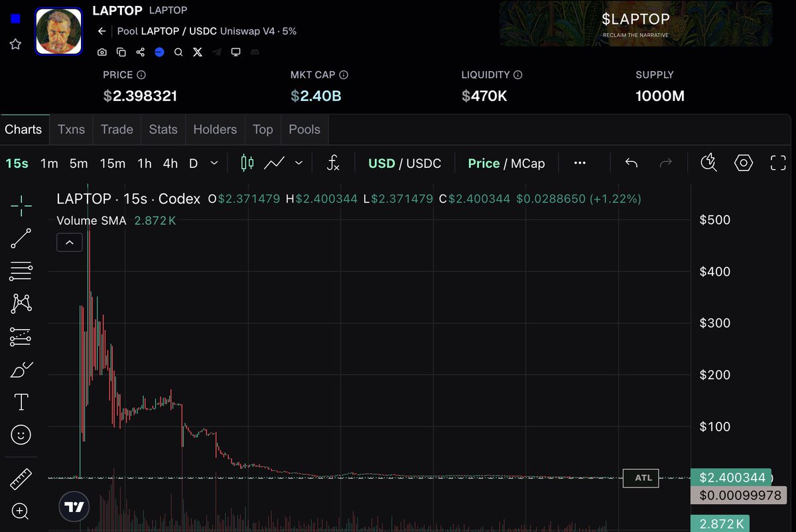Open quick search lightning magnifier icon

[x=709, y=163]
